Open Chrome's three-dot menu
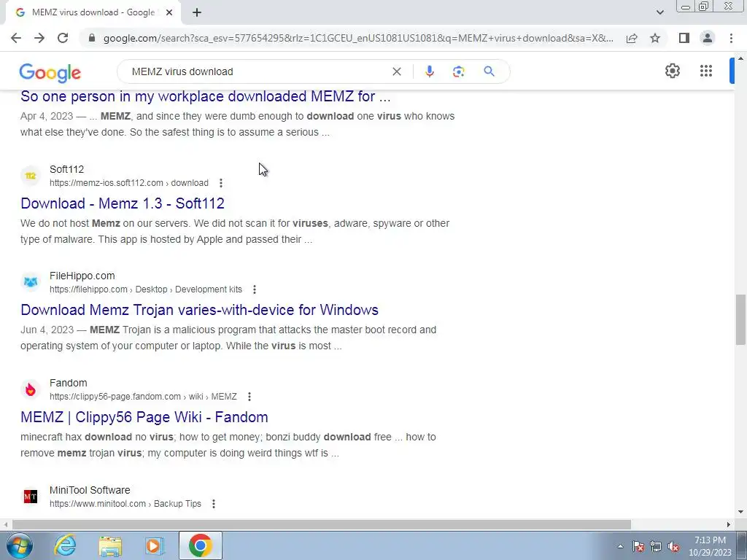This screenshot has width=747, height=560. tap(731, 38)
